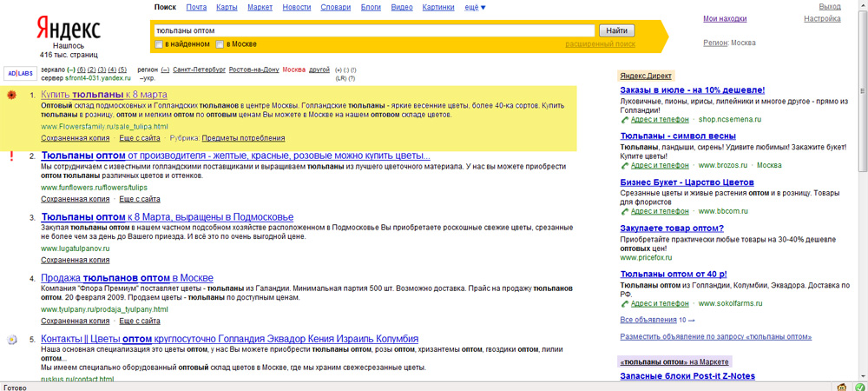Open result 'Тюльпаны оптом к 8 Марта, выращены в Подмосковье'
Viewport: 868px width, 391px height.
point(168,217)
